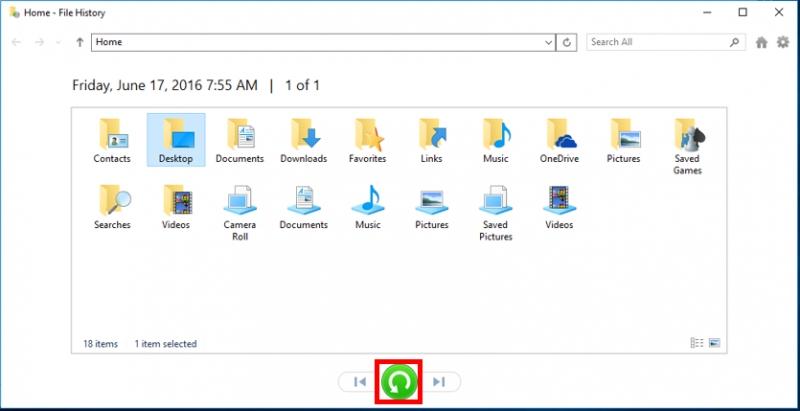Open the Saved Pictures library
The height and width of the screenshot is (411, 800).
(x=495, y=213)
